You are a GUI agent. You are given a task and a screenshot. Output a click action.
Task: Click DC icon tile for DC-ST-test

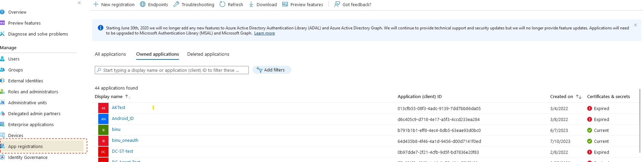103,152
